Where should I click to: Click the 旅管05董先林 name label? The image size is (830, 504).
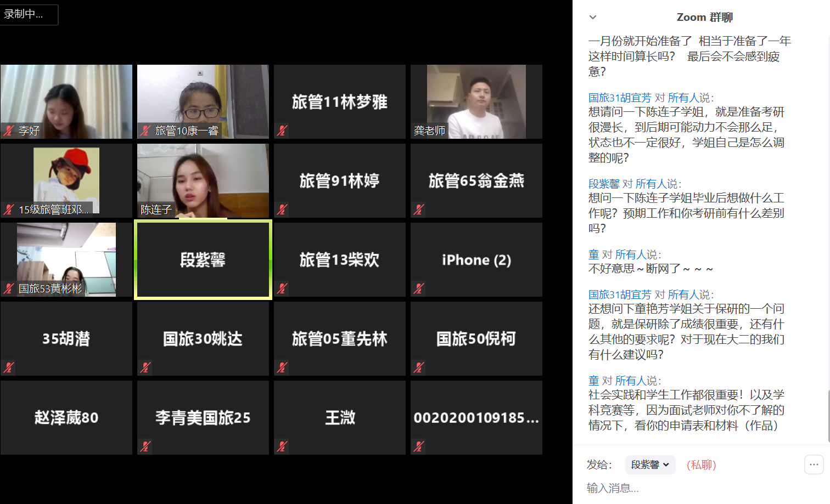point(340,338)
